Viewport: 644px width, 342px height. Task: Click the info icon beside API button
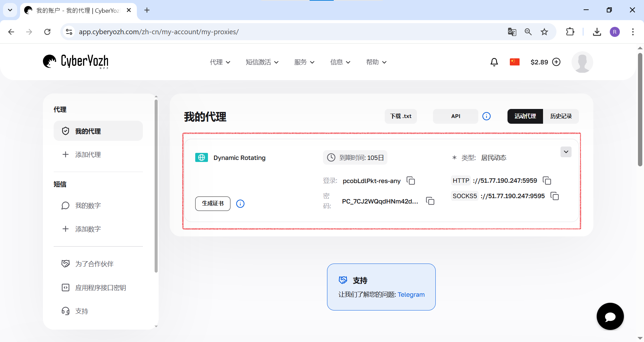coord(486,116)
